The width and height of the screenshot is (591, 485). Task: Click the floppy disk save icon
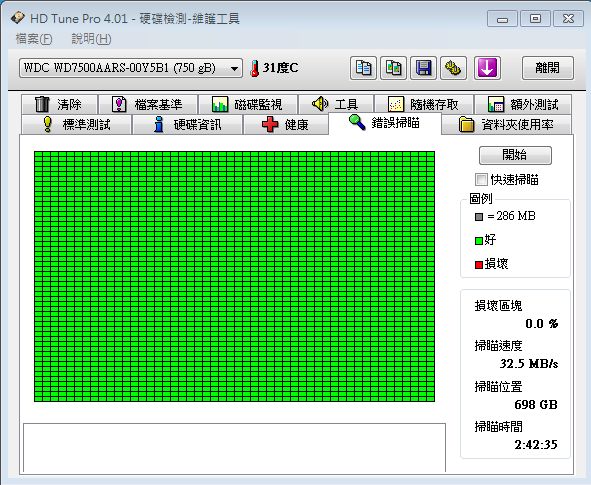423,68
